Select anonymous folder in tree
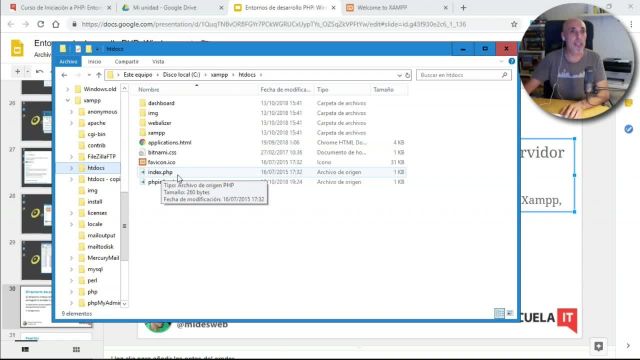Image resolution: width=640 pixels, height=360 pixels. pos(102,112)
